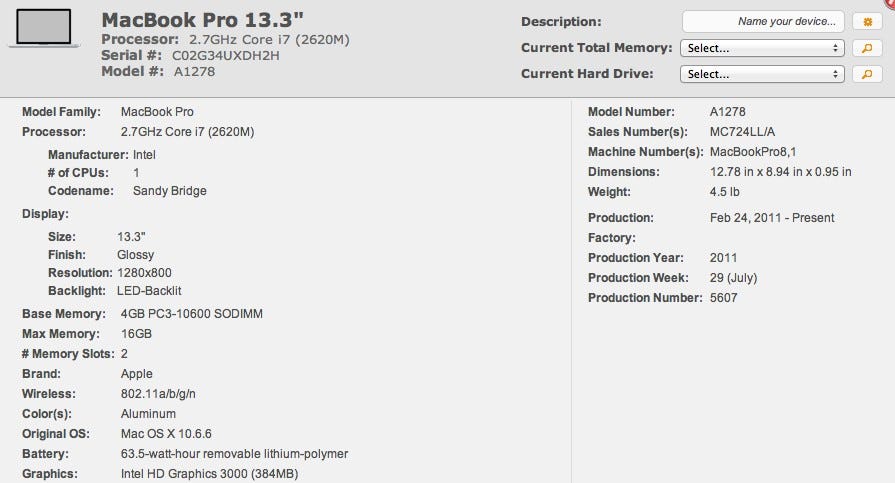The image size is (895, 483).
Task: Click the serial number C02G34UXDH2H
Action: pyautogui.click(x=226, y=55)
